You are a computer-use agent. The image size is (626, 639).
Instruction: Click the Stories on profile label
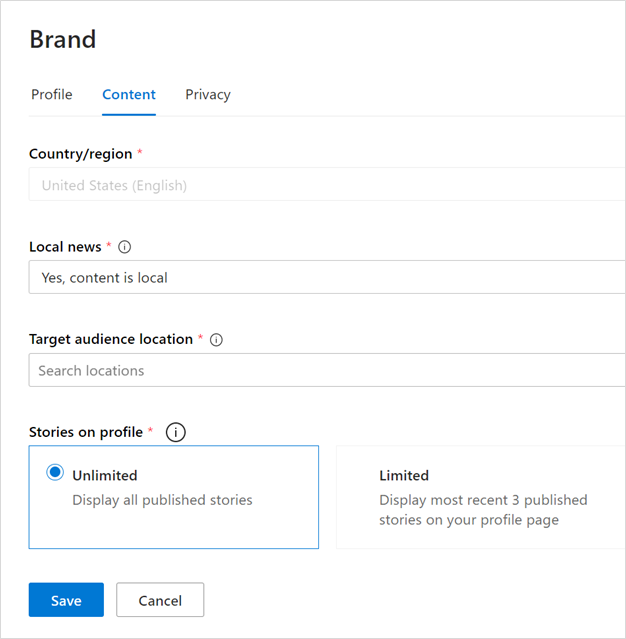[x=86, y=433]
